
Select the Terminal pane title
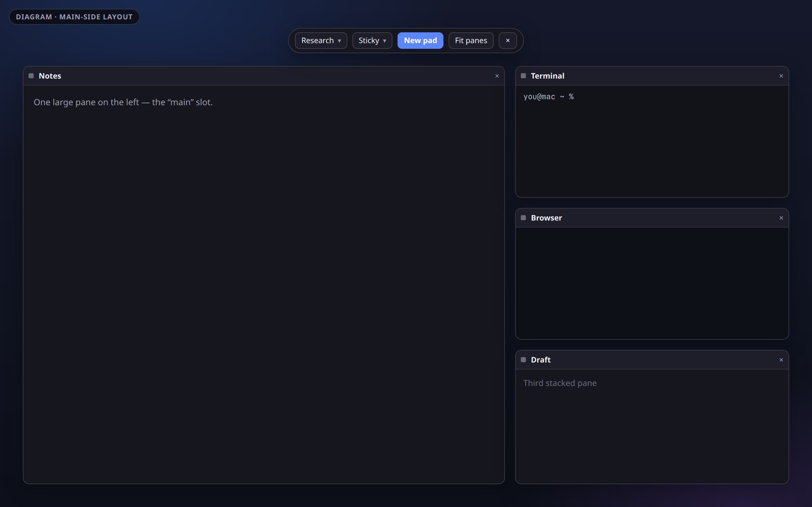click(x=547, y=76)
